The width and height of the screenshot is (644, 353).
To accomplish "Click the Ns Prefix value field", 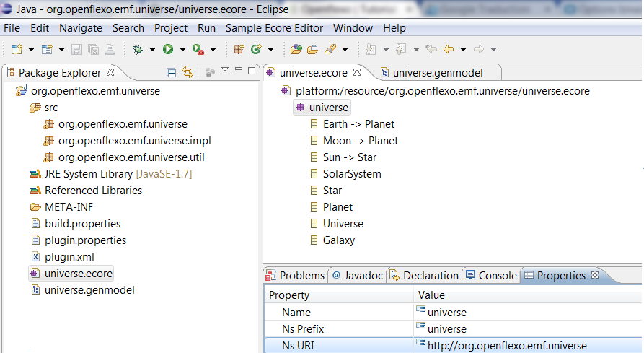I will 528,328.
